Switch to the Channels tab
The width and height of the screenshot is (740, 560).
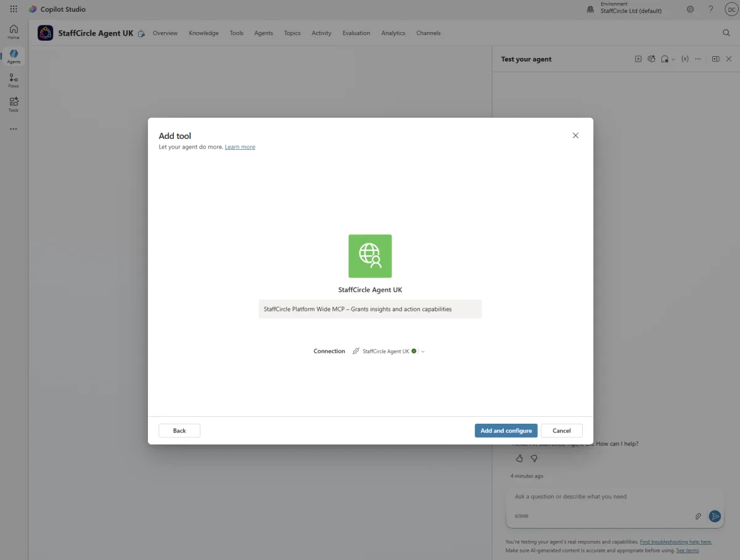click(x=429, y=33)
